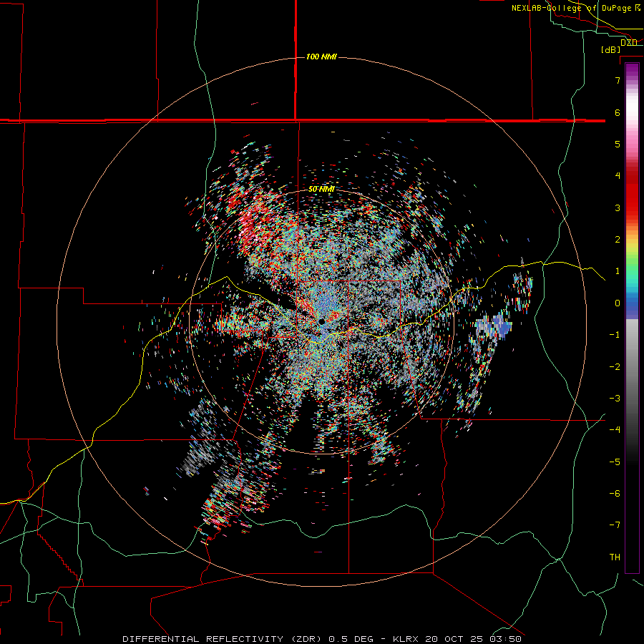Click the "KLRX 20 OCT 25 03:50" timestamp text
The image size is (644, 644).
point(457,639)
